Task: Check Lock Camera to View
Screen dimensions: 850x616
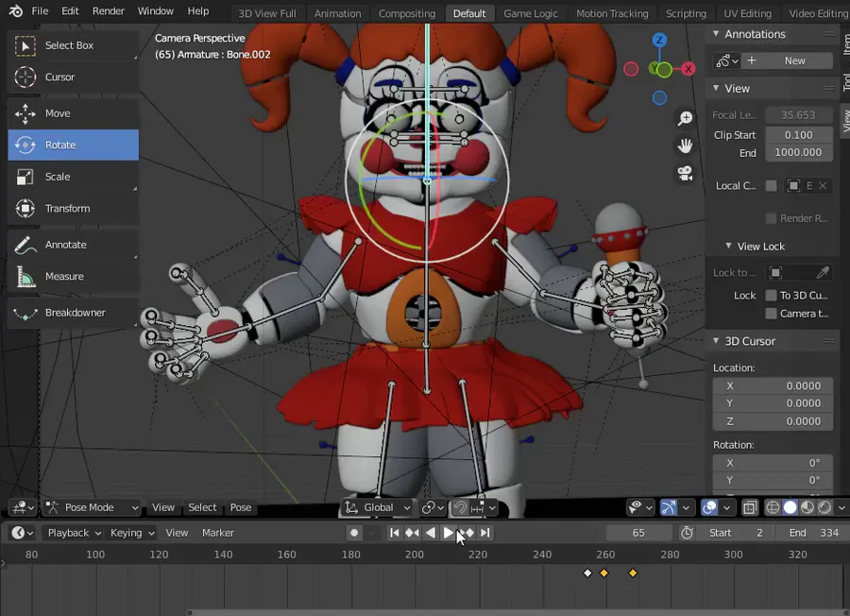Action: (771, 314)
